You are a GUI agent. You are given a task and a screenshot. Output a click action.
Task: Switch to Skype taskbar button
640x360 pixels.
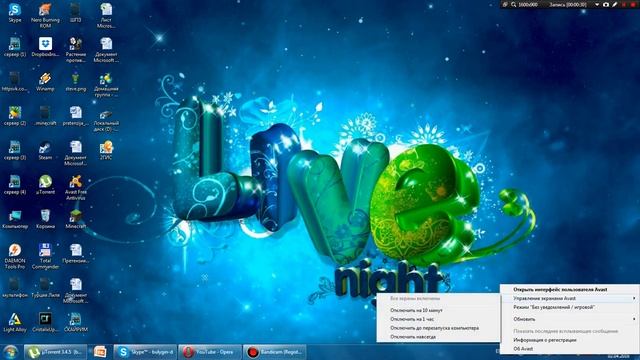[145, 352]
